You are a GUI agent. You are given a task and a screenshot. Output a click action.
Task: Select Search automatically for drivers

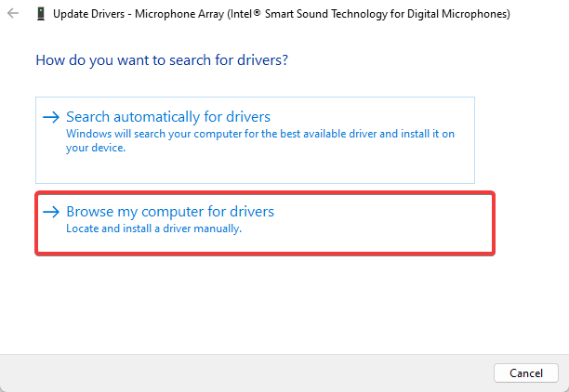pyautogui.click(x=168, y=117)
